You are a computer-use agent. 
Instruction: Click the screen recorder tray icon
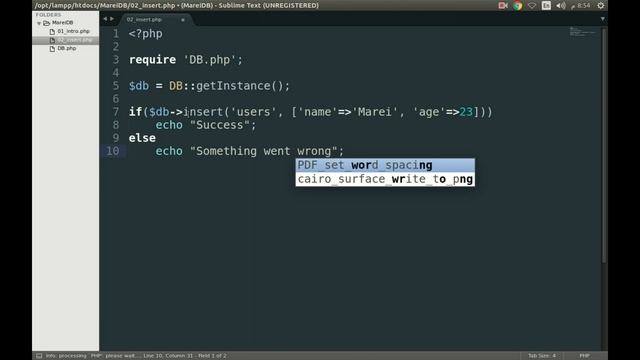pos(503,6)
